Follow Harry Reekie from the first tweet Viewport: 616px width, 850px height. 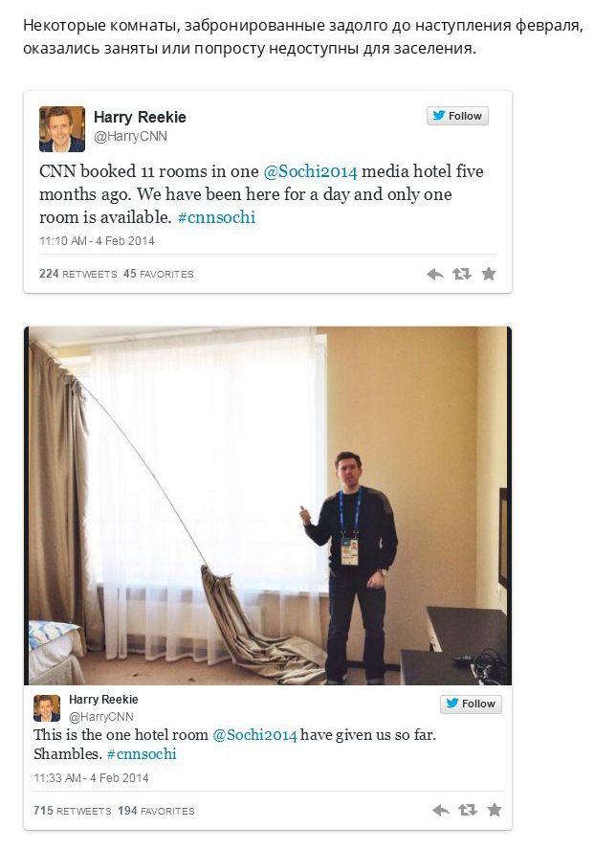(x=457, y=116)
